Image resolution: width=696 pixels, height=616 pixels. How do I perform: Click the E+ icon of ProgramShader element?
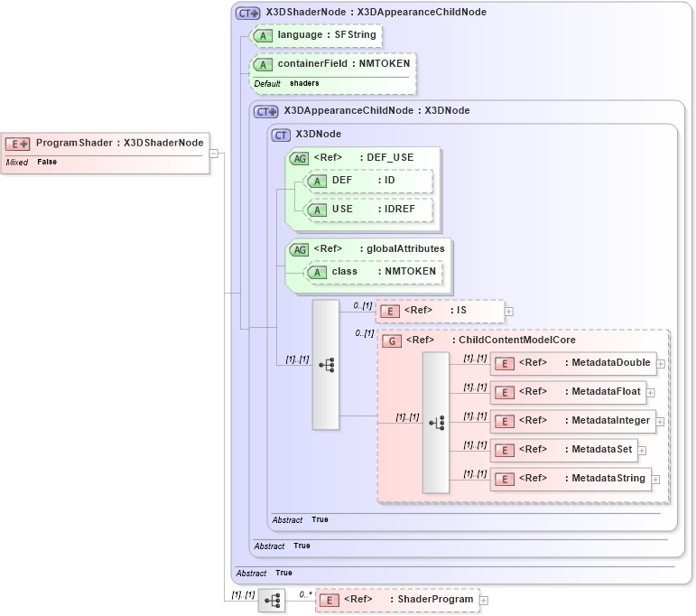(x=17, y=144)
